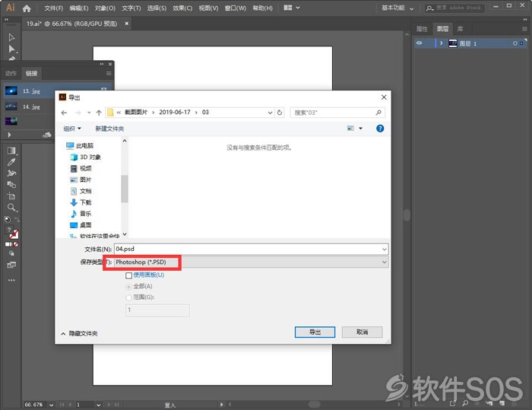The height and width of the screenshot is (410, 532).
Task: Open the Edit menu
Action: 79,8
